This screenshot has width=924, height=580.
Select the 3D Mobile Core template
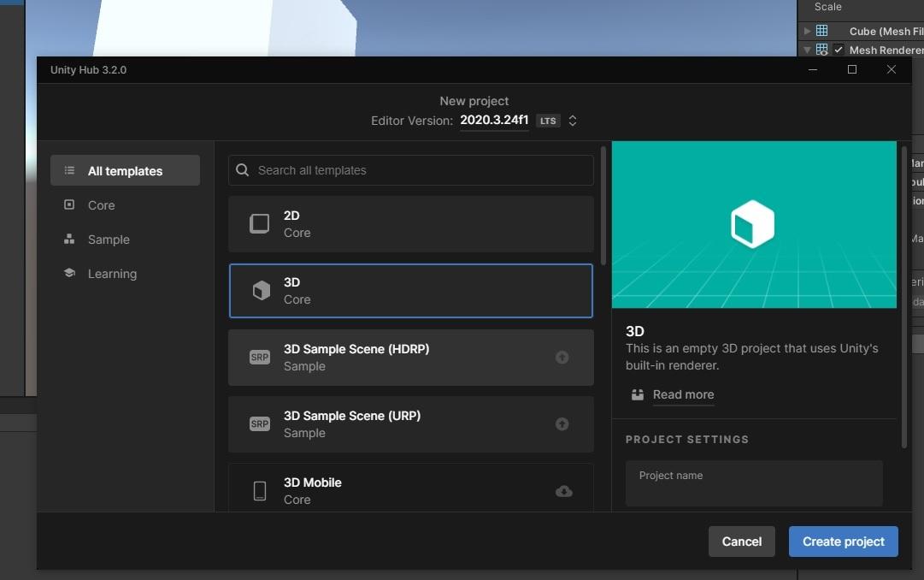411,488
